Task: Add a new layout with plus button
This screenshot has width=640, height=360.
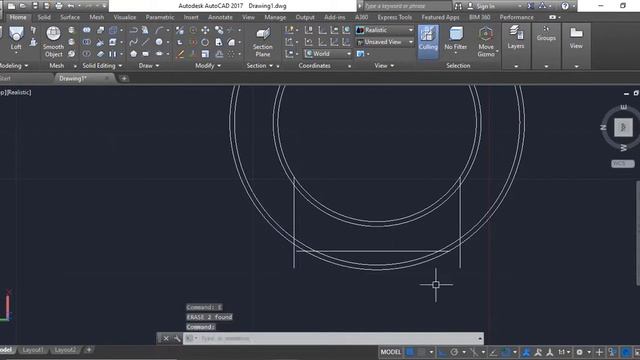Action: tap(89, 349)
